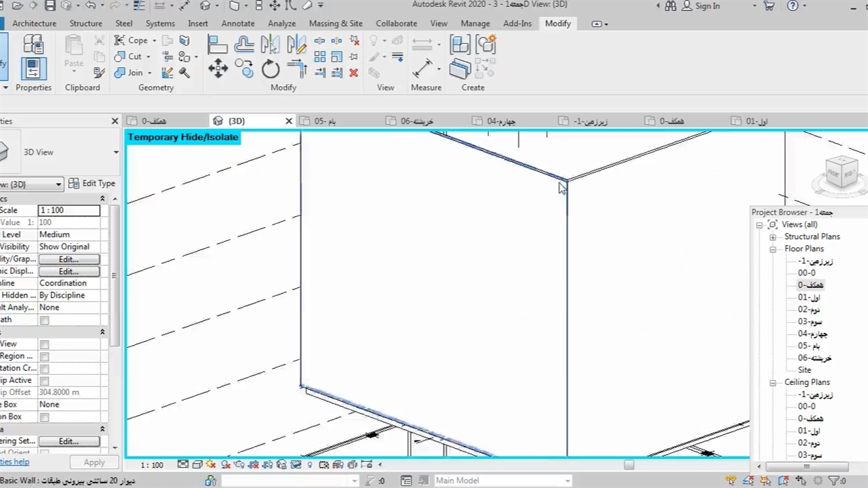
Task: Click the red Delete icon
Action: [x=353, y=73]
